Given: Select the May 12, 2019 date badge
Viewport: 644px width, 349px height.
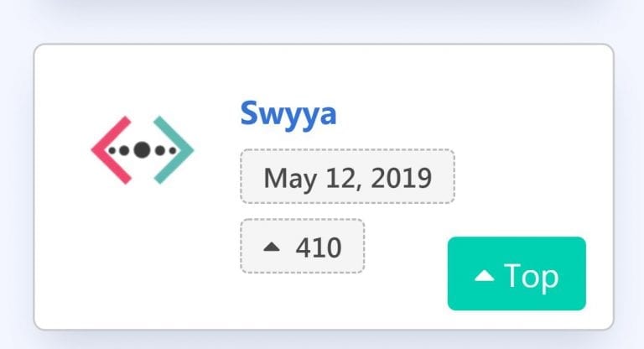Looking at the screenshot, I should pos(347,176).
